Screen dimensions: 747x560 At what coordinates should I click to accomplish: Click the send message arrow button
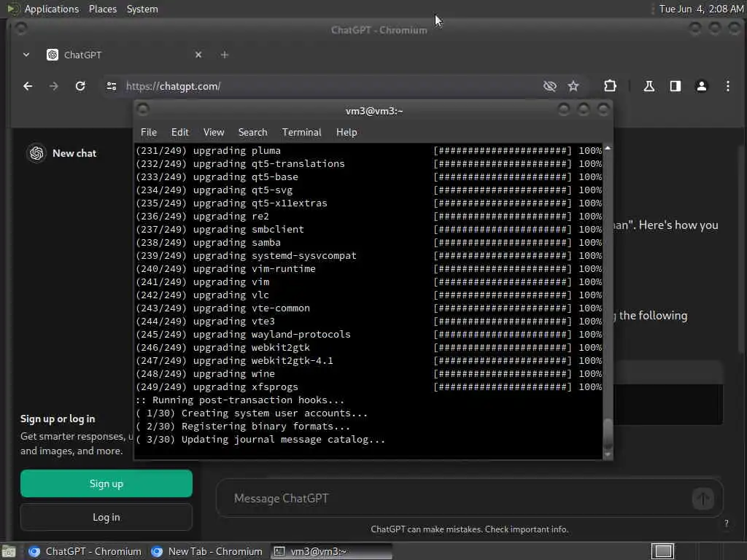(x=703, y=499)
